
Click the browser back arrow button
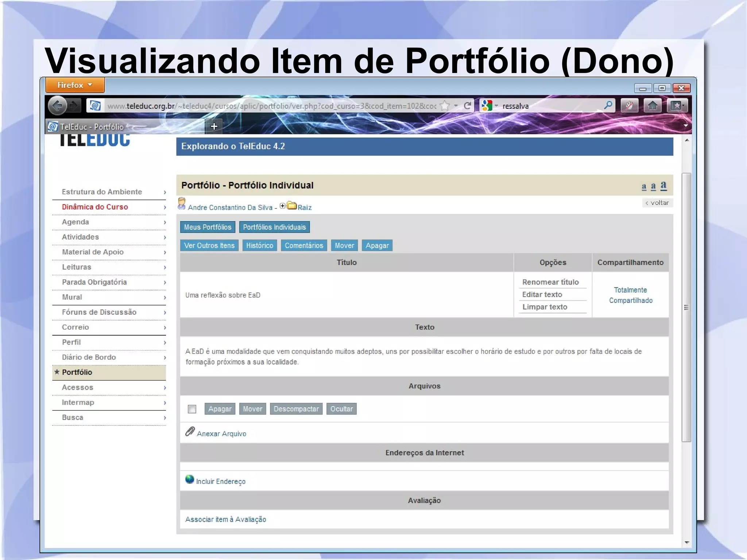tap(57, 106)
